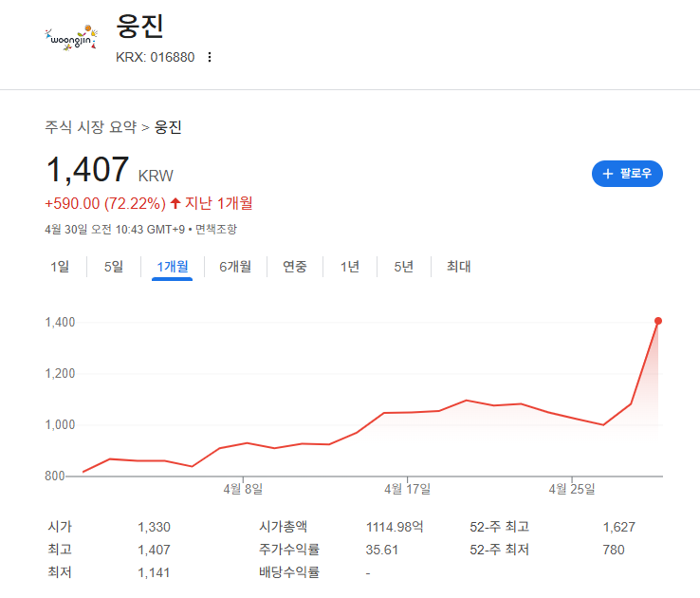Open the 면책조항 disclaimer link
700x598 pixels.
point(216,229)
